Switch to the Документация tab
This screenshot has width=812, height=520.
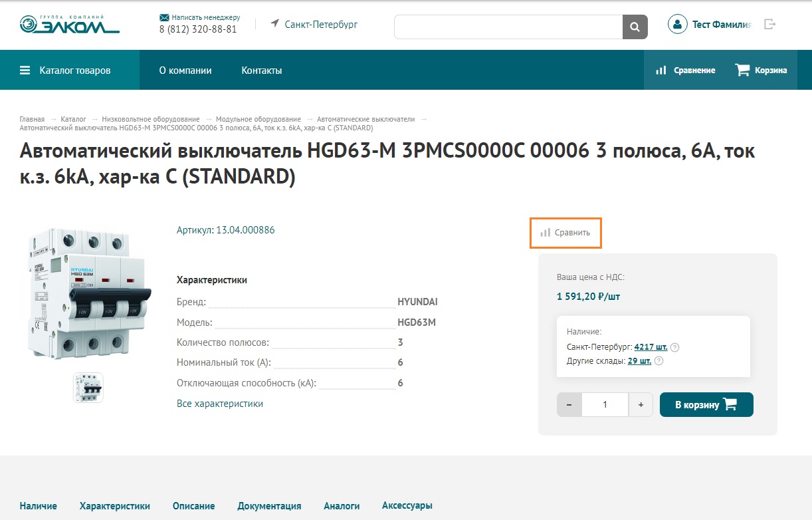pyautogui.click(x=269, y=506)
